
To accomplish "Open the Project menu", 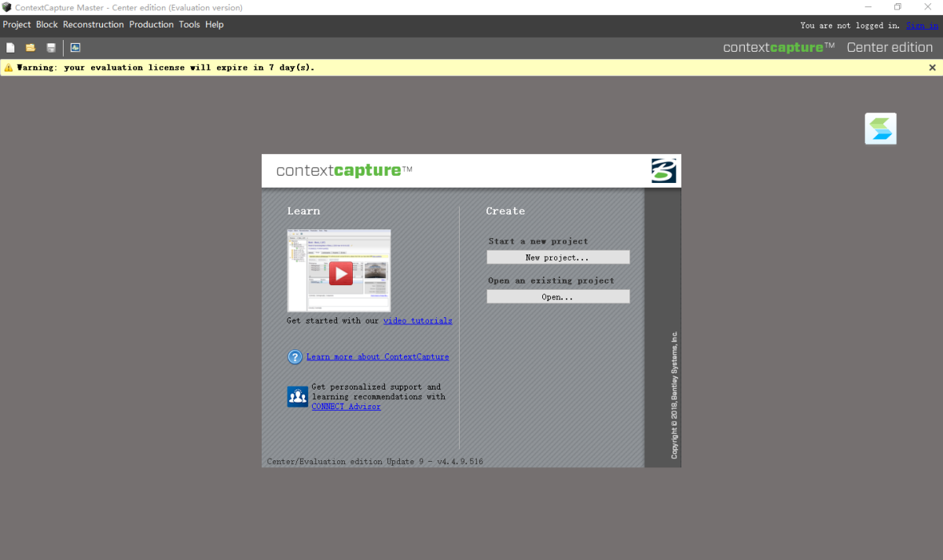I will tap(17, 25).
